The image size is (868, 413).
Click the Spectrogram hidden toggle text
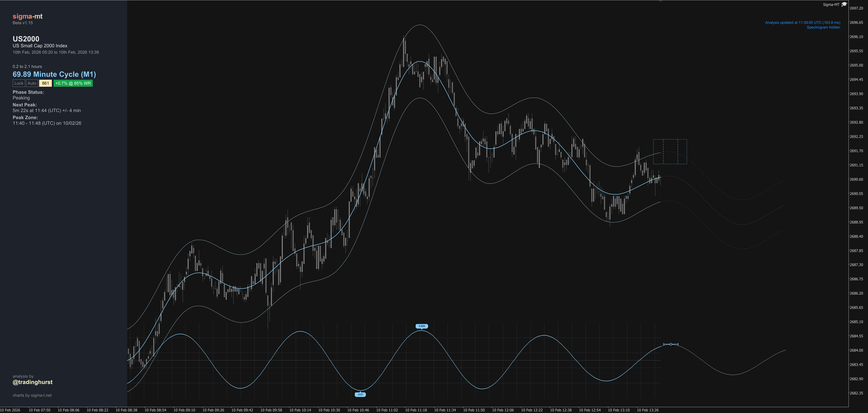click(823, 27)
